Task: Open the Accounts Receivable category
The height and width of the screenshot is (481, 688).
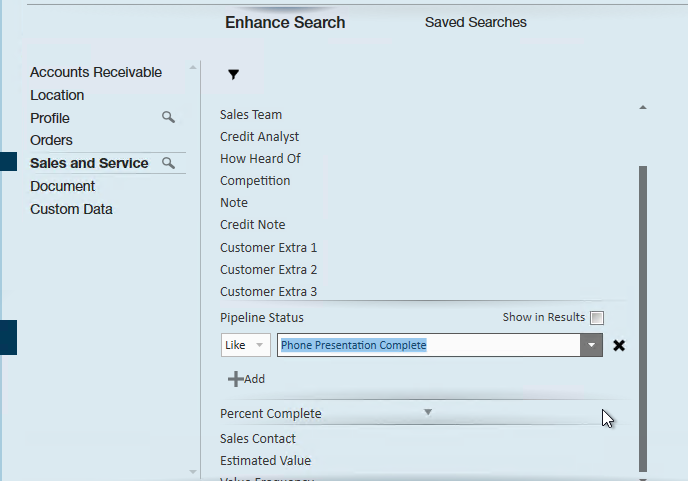Action: [96, 72]
